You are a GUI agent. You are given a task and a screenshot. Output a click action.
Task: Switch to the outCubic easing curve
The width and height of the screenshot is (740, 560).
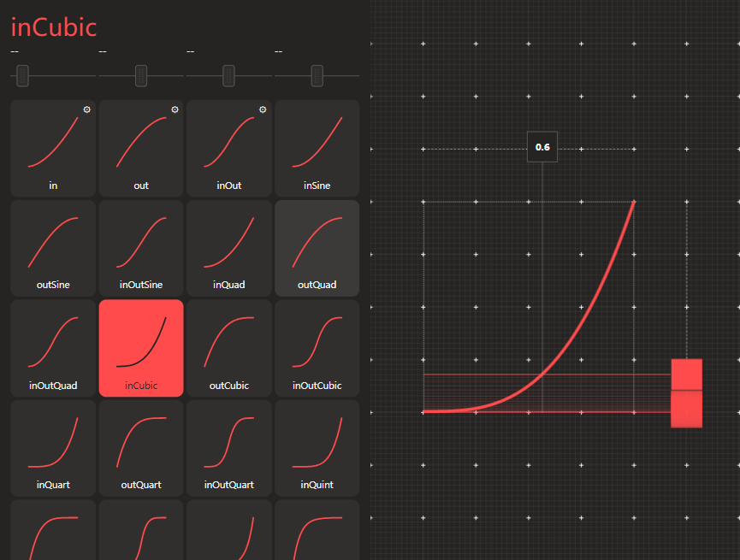tap(229, 348)
